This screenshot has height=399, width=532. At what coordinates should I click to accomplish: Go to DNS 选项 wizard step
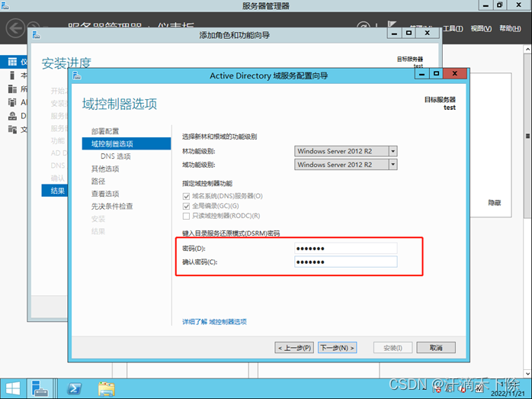(x=116, y=156)
